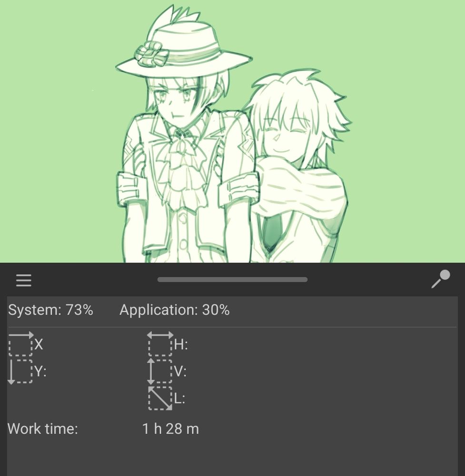465x476 pixels.
Task: Open the hamburger panel menu
Action: 23,280
